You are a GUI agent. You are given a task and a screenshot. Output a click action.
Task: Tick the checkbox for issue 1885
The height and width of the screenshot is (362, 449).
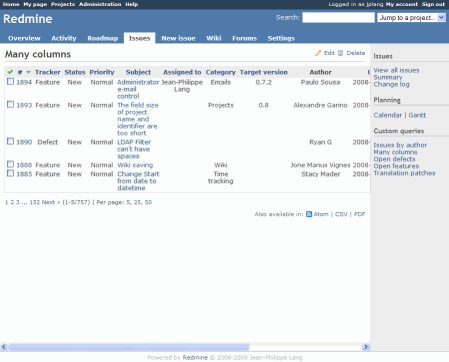pyautogui.click(x=10, y=173)
